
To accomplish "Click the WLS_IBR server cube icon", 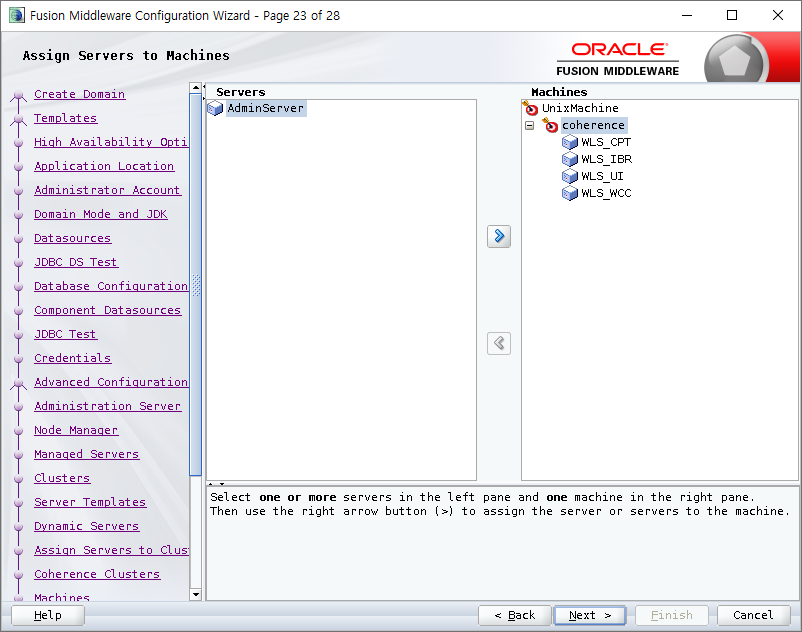I will pos(570,159).
